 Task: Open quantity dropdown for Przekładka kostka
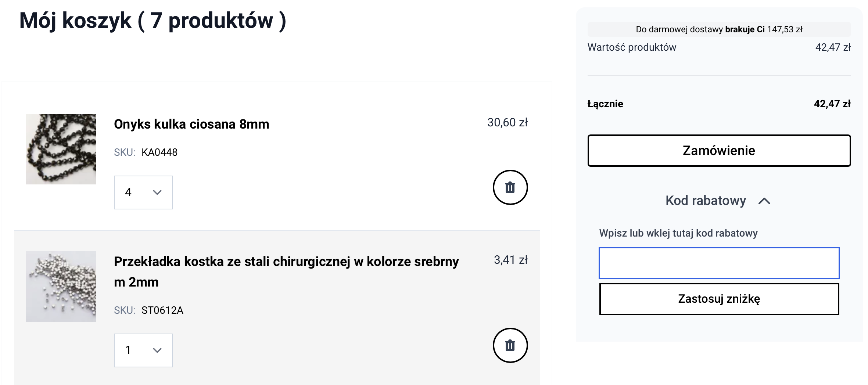[143, 350]
